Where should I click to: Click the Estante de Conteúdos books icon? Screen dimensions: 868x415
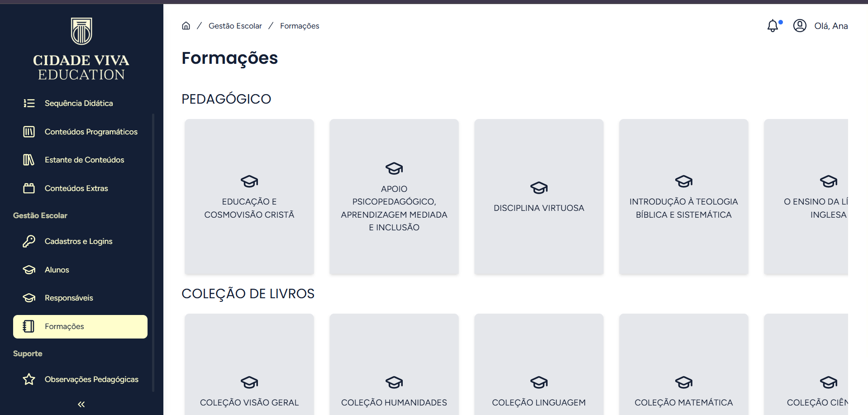(x=29, y=160)
